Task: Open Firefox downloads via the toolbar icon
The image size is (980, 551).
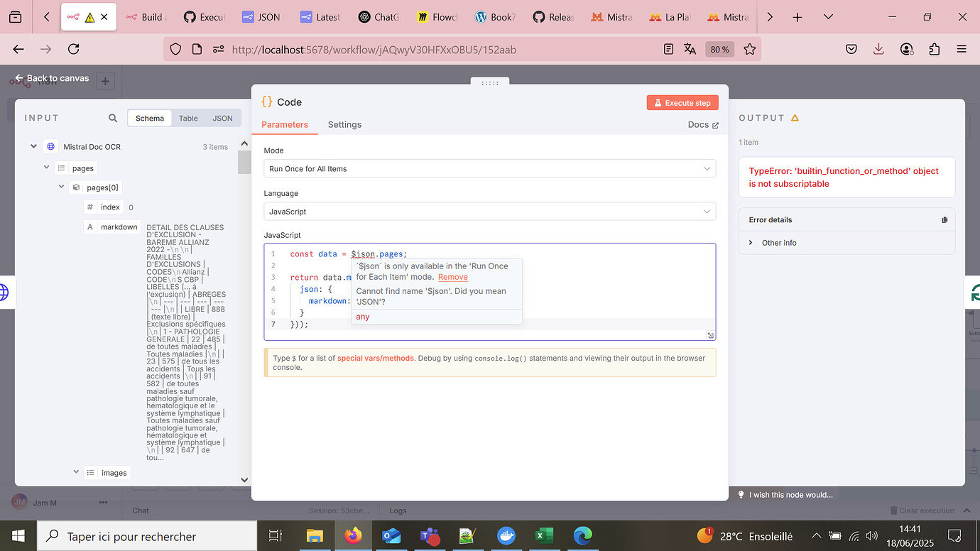Action: 878,48
